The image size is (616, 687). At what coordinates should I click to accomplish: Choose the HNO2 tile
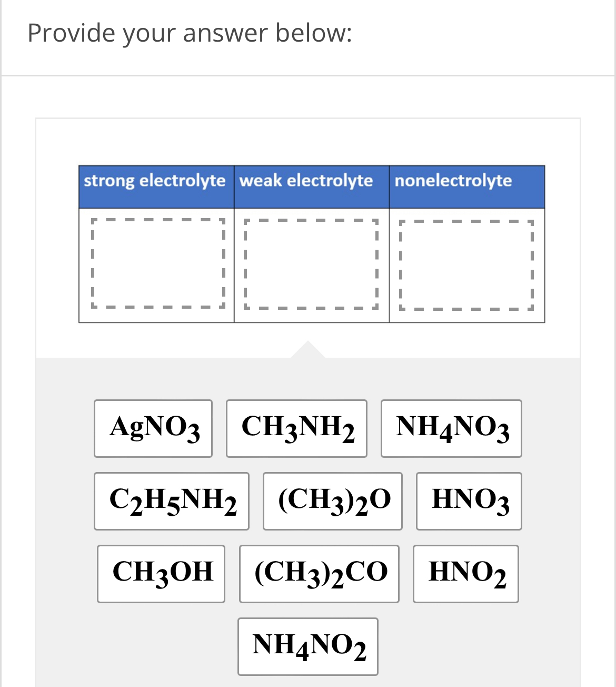[x=466, y=574]
